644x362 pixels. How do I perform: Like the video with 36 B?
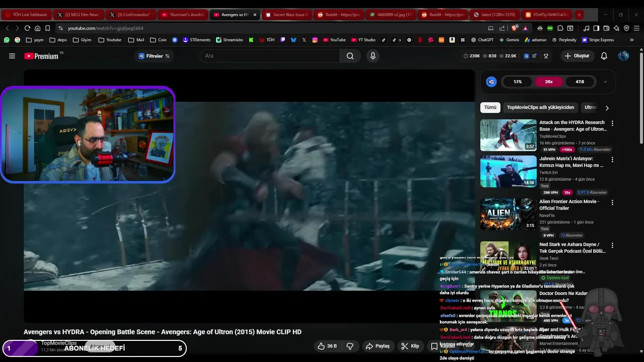coord(327,346)
